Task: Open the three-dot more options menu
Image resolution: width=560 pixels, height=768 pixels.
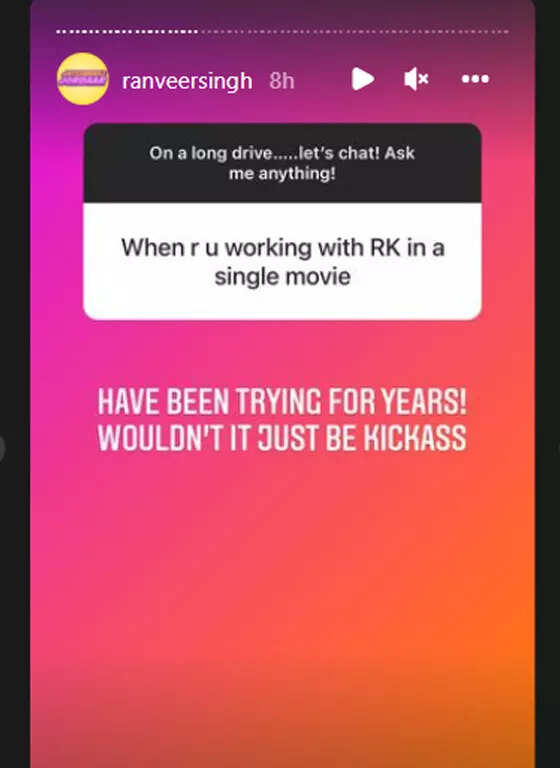Action: click(475, 79)
